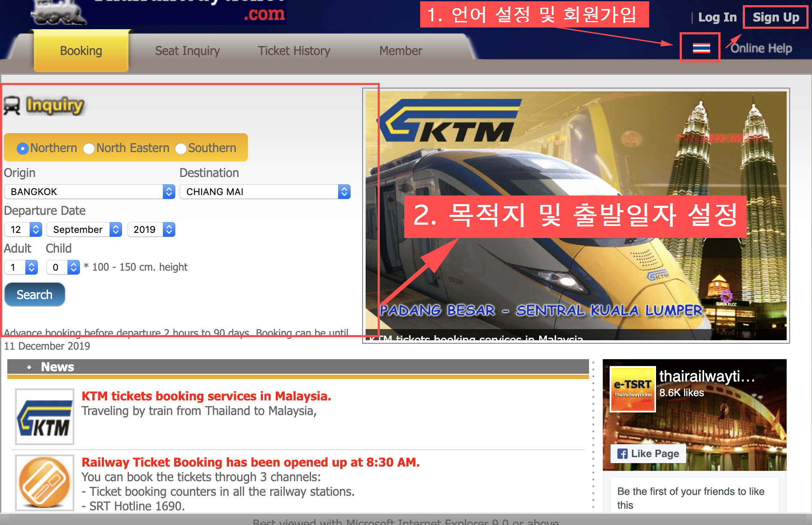The width and height of the screenshot is (812, 525).
Task: Click the Sign Up link
Action: [776, 17]
